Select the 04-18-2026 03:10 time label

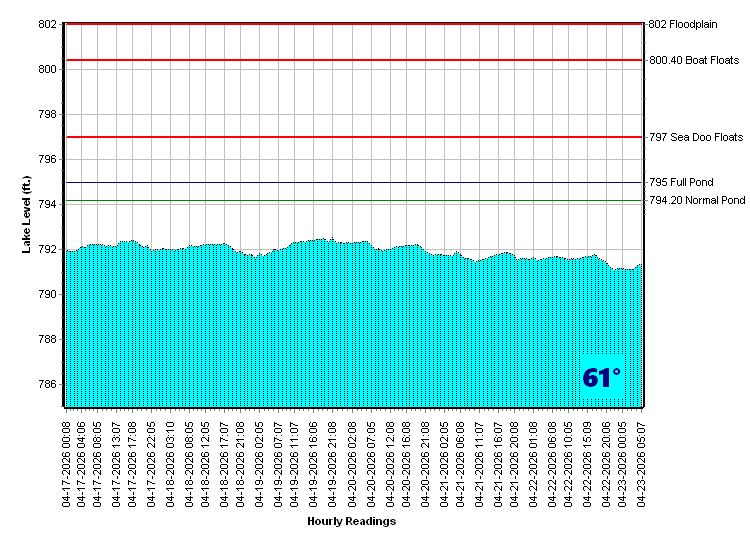171,460
